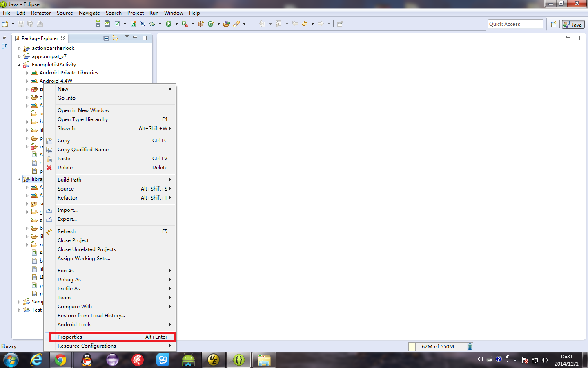Click the green Run button
Viewport: 588px width, 368px height.
(x=169, y=24)
